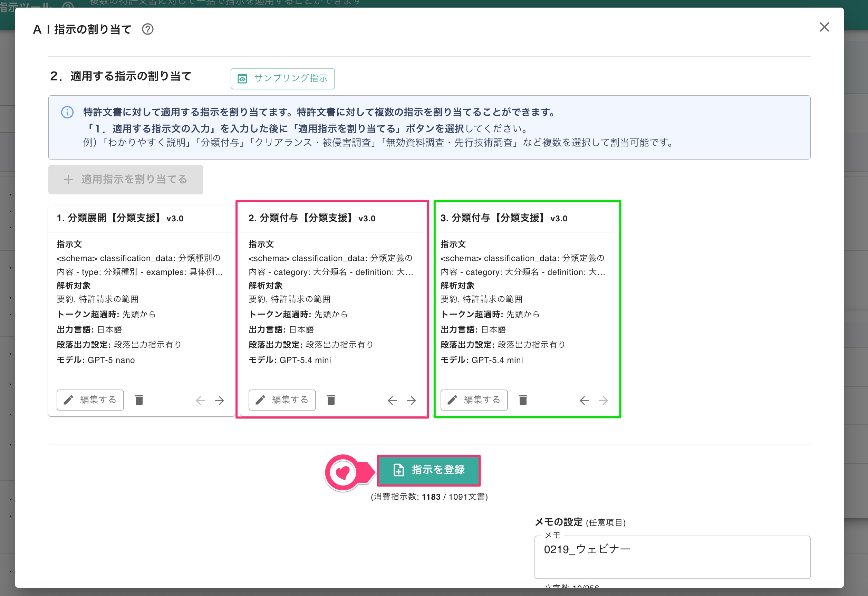868x596 pixels.
Task: Edit card 3 分類付与 with 編集する
Action: 474,400
